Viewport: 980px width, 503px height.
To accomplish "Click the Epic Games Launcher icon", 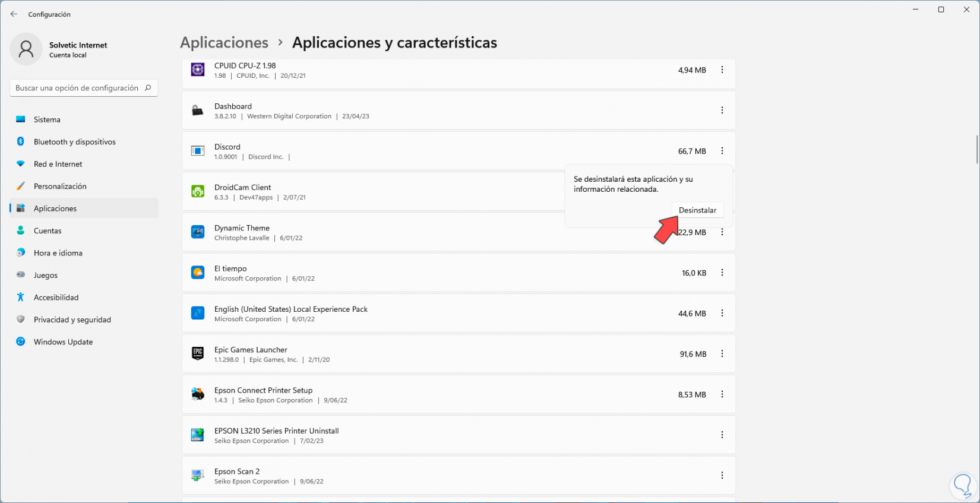I will [x=198, y=354].
